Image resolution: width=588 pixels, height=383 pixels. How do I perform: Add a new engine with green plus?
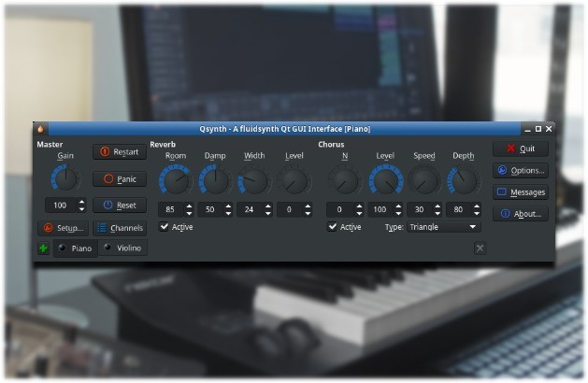pyautogui.click(x=44, y=248)
